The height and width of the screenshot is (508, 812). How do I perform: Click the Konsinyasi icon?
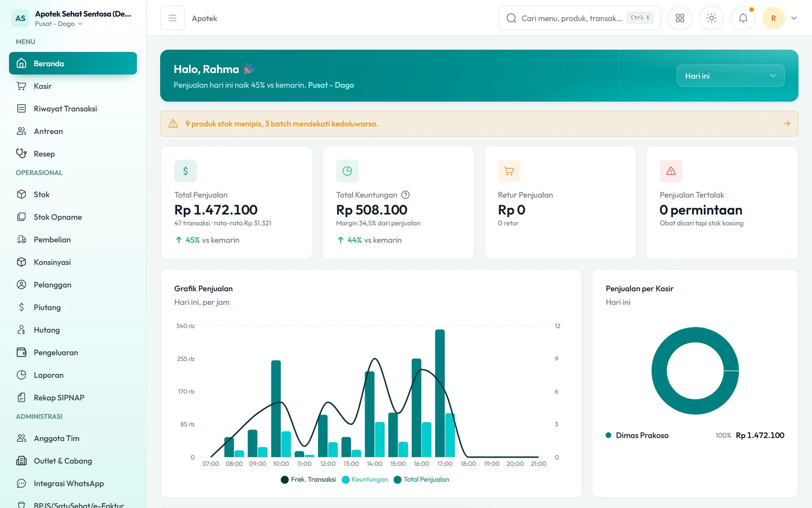(x=21, y=262)
